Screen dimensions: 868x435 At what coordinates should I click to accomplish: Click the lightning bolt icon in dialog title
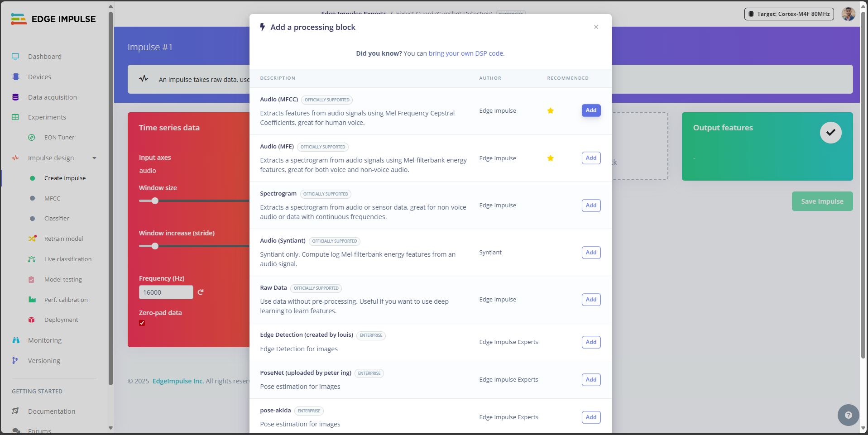tap(263, 27)
